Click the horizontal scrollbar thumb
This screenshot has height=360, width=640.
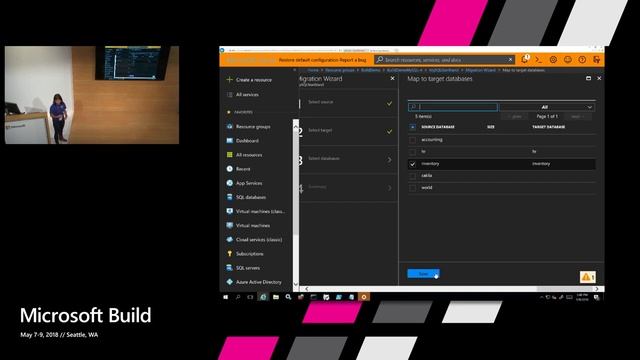[x=564, y=289]
